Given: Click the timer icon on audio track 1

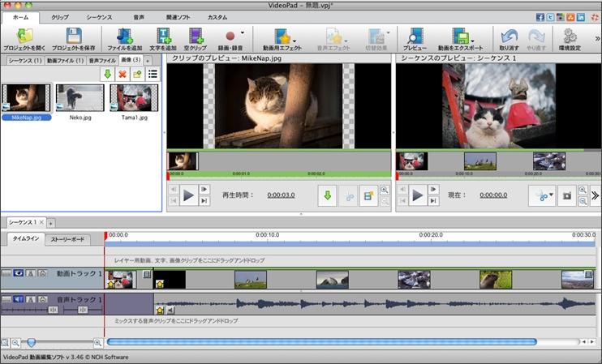Looking at the screenshot, I should pos(42,299).
